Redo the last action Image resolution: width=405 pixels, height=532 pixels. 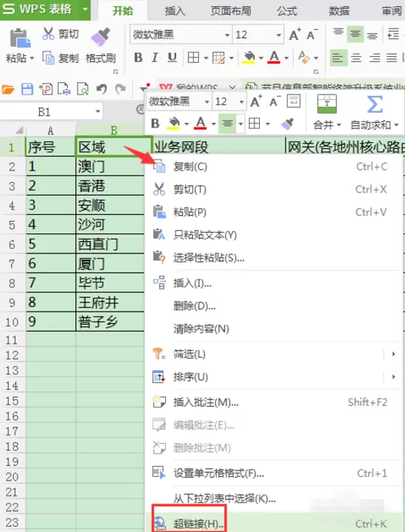click(120, 89)
